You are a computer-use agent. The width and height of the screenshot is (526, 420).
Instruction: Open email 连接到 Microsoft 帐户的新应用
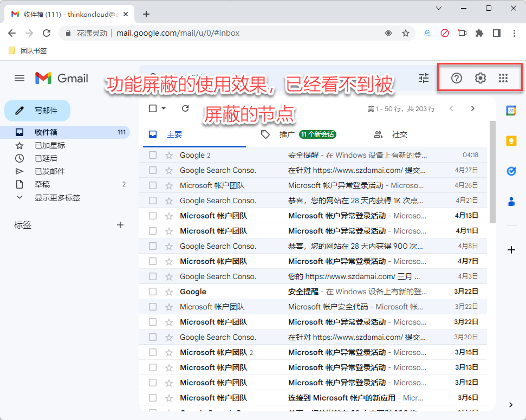click(x=313, y=398)
